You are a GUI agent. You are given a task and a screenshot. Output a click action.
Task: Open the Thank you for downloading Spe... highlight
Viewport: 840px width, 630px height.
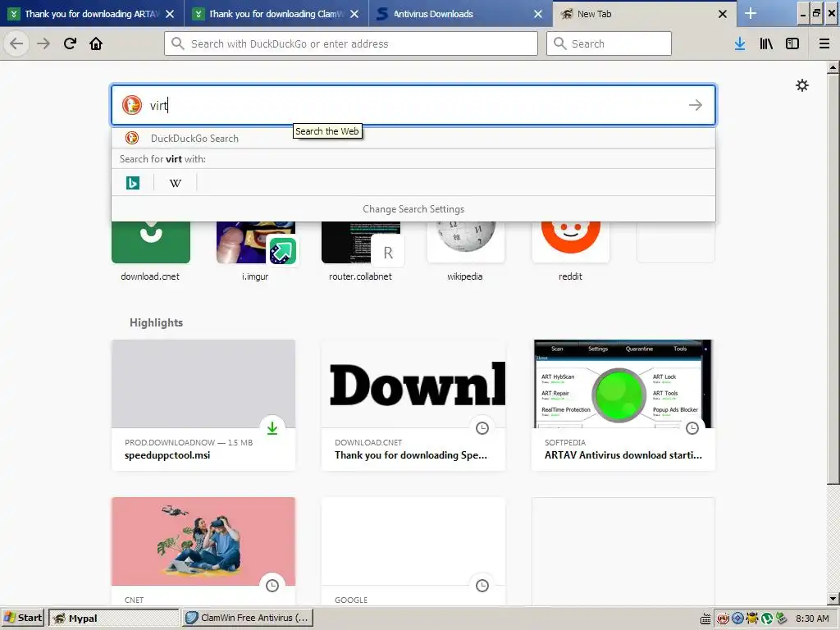pyautogui.click(x=413, y=405)
